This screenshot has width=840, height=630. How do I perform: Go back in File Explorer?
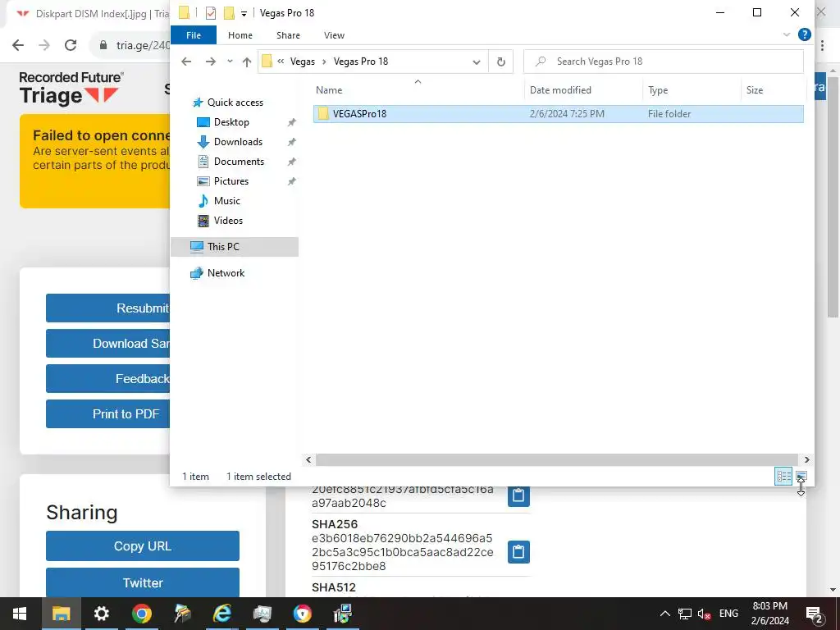pos(186,62)
